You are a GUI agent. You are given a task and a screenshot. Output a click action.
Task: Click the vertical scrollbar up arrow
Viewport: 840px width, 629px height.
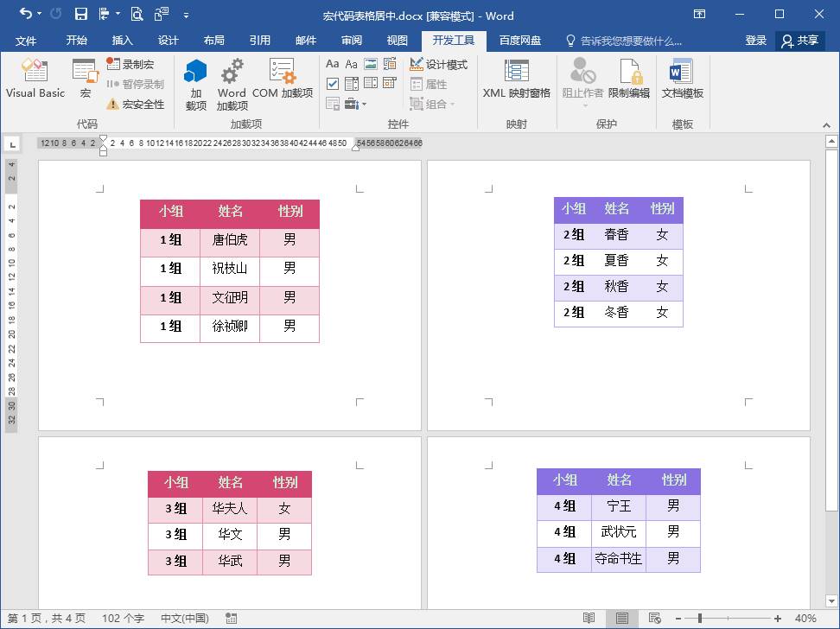pos(831,142)
